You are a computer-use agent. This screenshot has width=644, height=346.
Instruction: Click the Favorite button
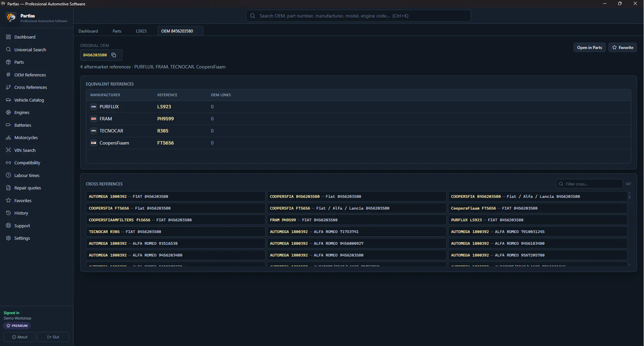(x=623, y=47)
